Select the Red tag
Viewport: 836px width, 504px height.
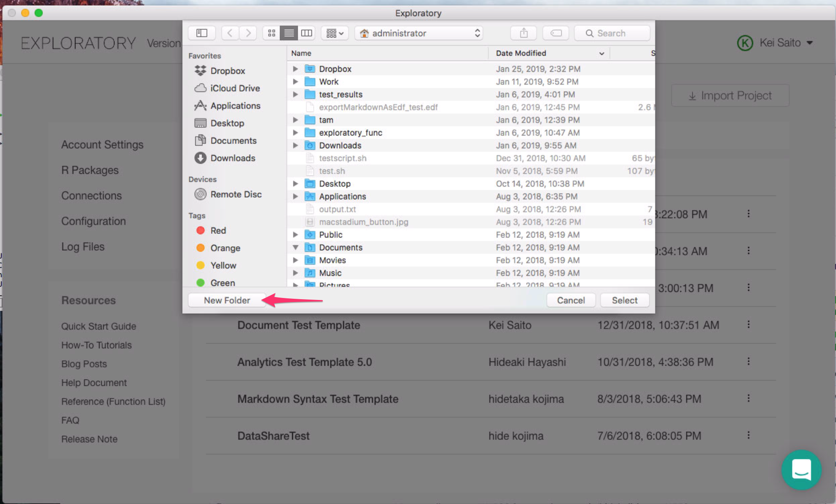(211, 230)
